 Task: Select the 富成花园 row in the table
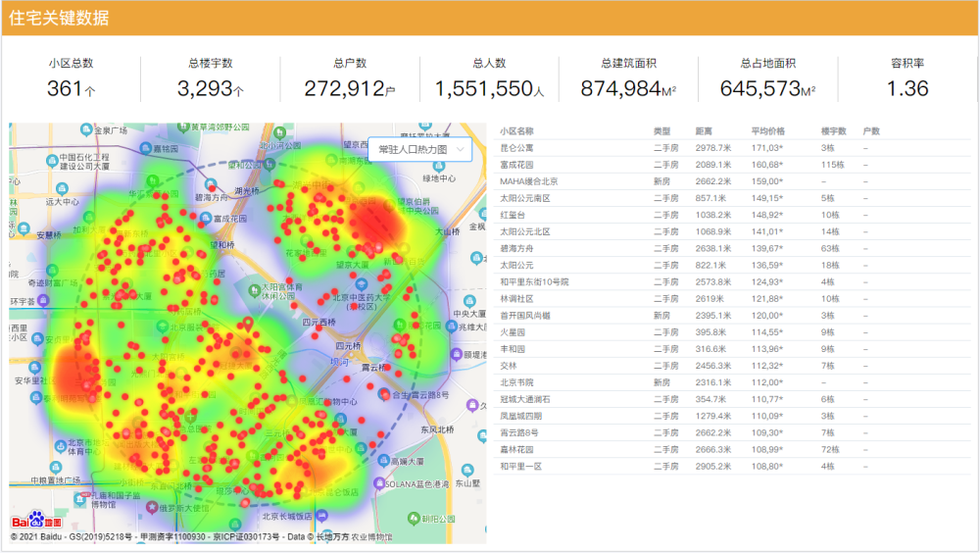click(732, 165)
